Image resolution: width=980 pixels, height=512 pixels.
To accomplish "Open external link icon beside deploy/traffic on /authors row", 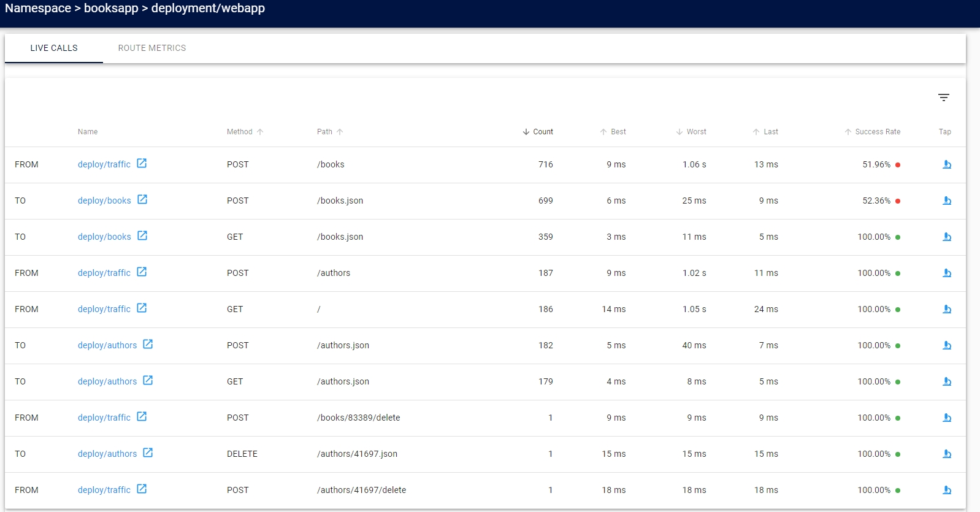I will (x=142, y=272).
